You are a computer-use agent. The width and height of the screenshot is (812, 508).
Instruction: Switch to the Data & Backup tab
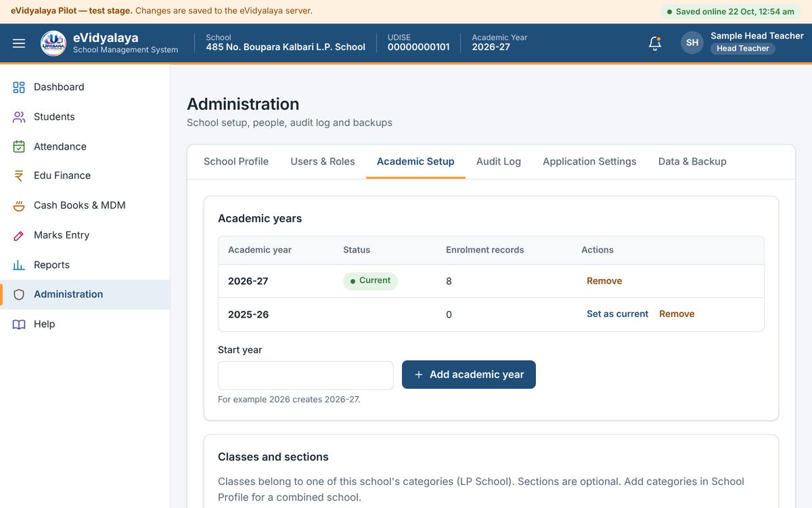[x=692, y=162]
